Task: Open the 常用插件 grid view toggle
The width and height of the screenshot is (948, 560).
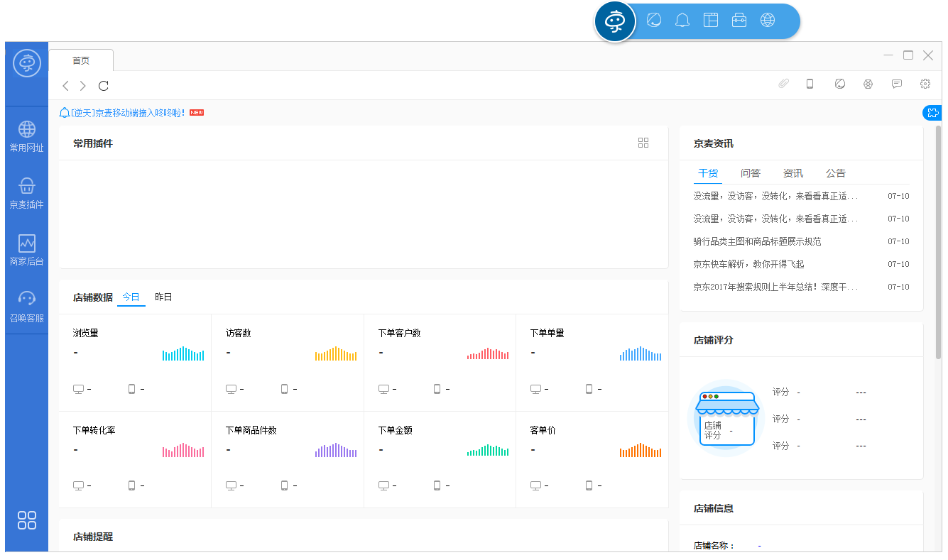Action: tap(643, 143)
